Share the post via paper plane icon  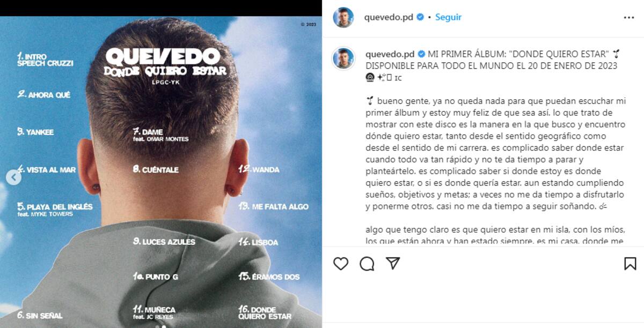[x=393, y=263]
